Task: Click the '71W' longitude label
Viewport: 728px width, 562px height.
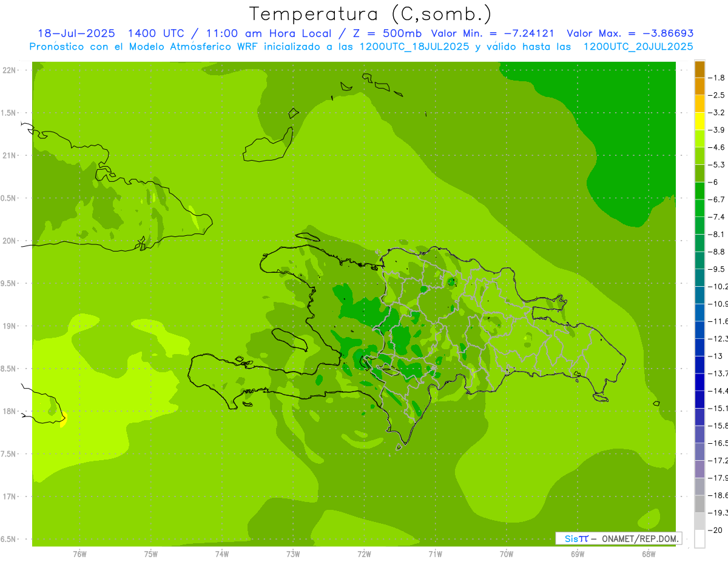Action: (435, 554)
